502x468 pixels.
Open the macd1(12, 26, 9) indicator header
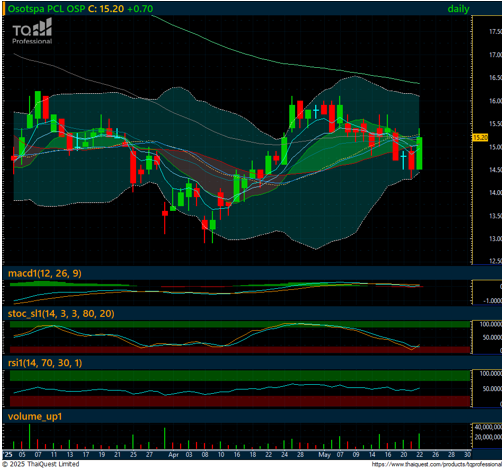click(x=45, y=273)
